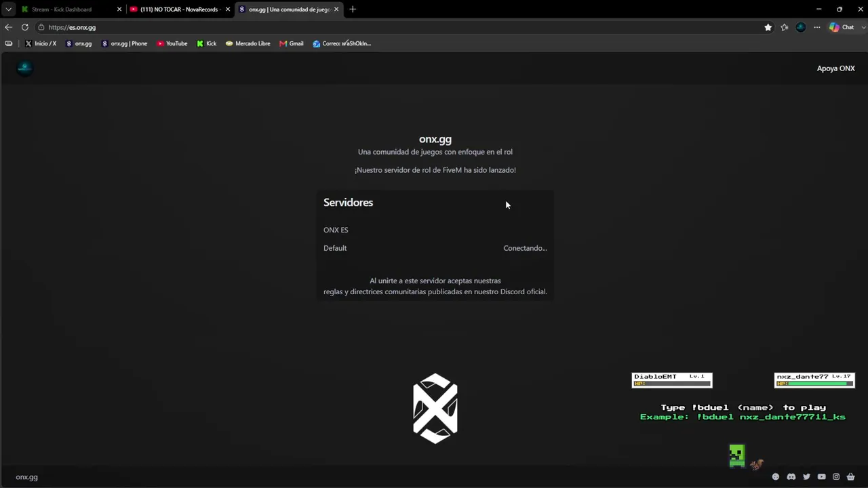Click the DiabloEMT HP bar

(672, 384)
